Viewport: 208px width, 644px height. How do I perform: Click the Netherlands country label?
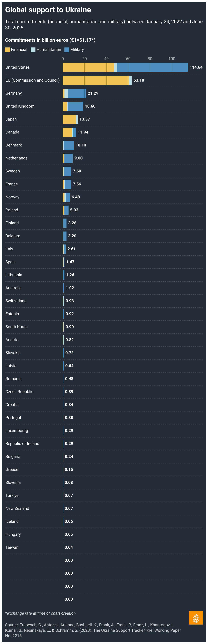coord(17,158)
